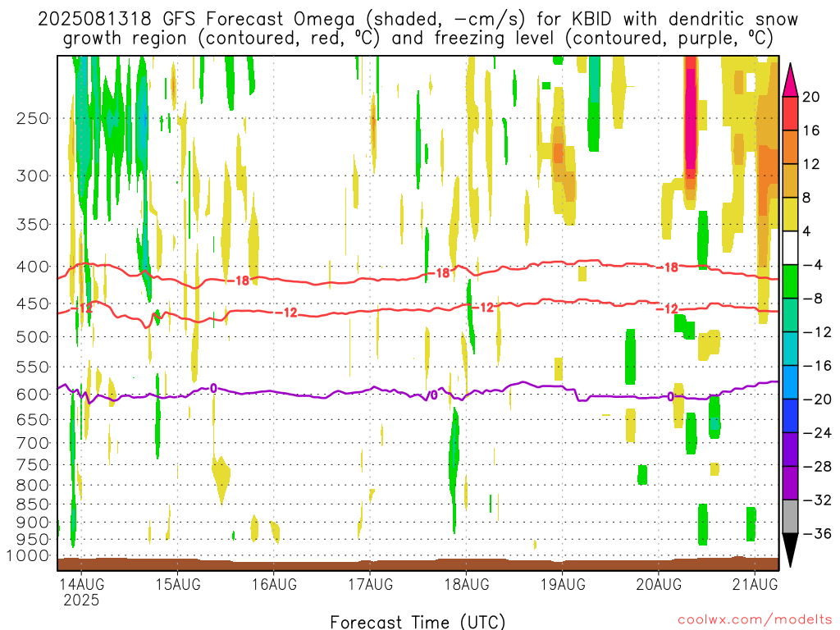Click the colorbar value label -36

(x=818, y=533)
